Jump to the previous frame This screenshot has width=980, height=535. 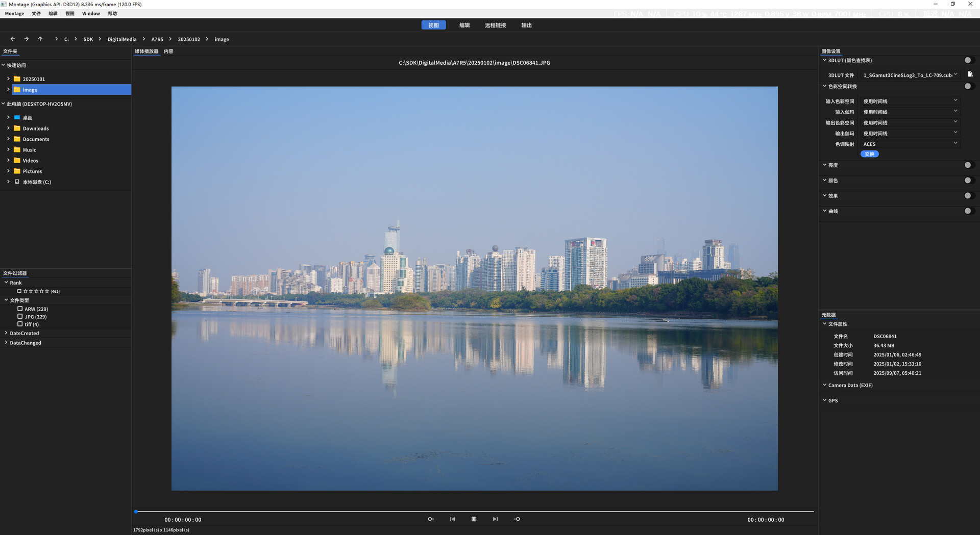coord(452,519)
